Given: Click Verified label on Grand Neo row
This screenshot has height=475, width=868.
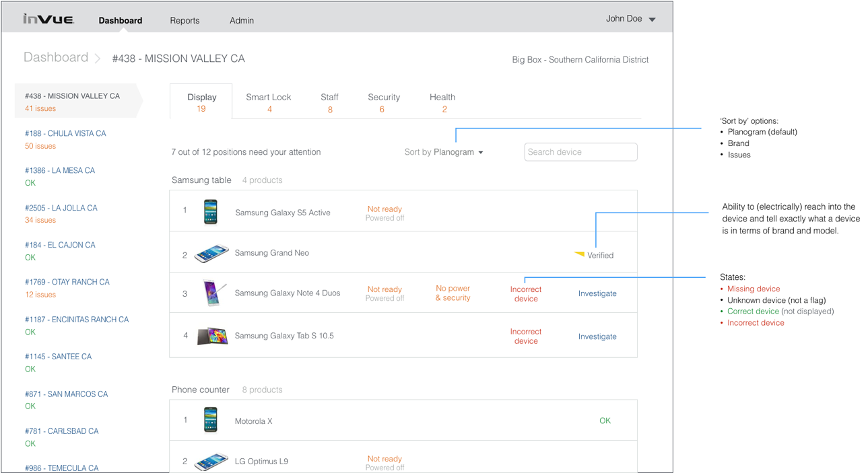Looking at the screenshot, I should [x=600, y=256].
